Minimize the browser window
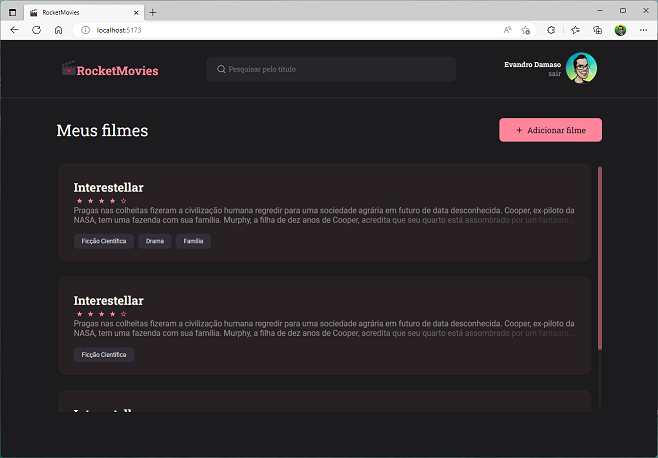This screenshot has height=458, width=658. point(600,10)
